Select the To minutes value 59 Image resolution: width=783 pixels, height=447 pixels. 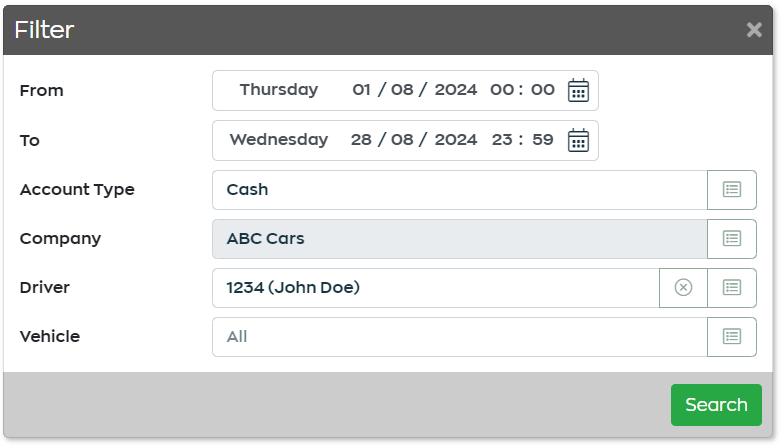pyautogui.click(x=543, y=140)
